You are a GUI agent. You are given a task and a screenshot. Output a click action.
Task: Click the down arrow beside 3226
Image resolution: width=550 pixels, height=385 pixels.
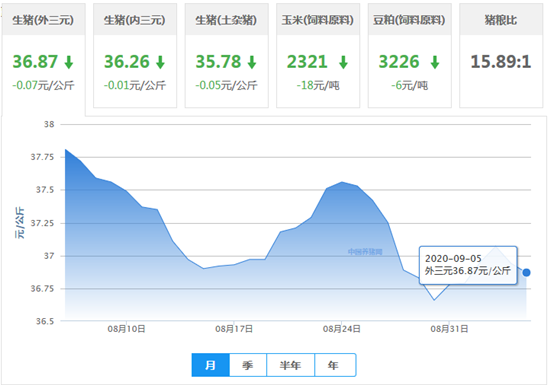(x=435, y=62)
